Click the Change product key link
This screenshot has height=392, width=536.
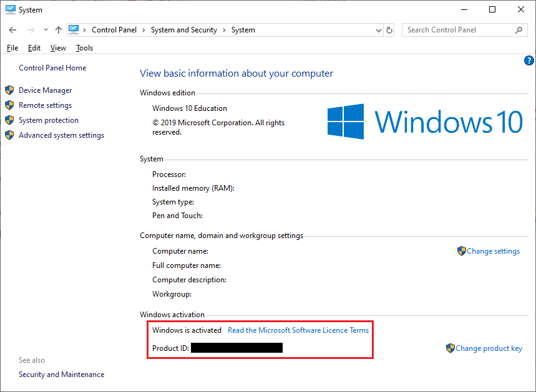(x=489, y=348)
